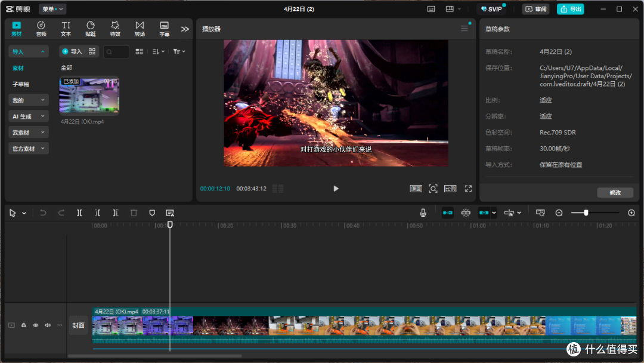
Task: Open the 音频 audio tab
Action: (x=41, y=29)
